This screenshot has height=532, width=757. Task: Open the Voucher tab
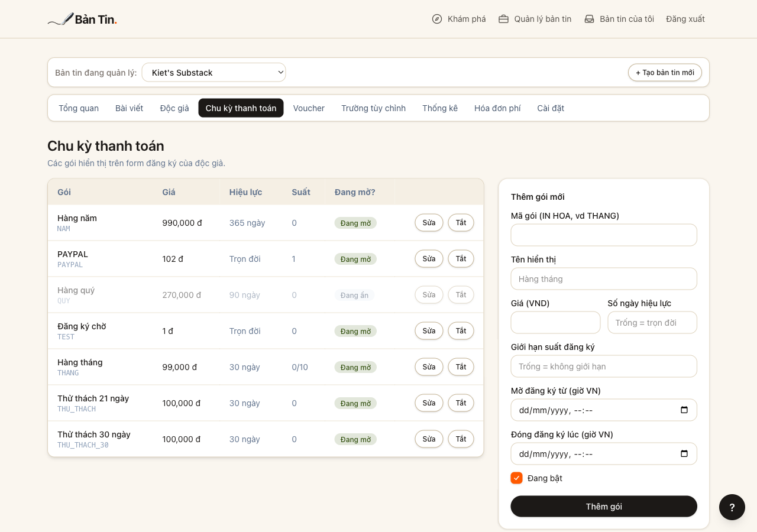(x=309, y=108)
